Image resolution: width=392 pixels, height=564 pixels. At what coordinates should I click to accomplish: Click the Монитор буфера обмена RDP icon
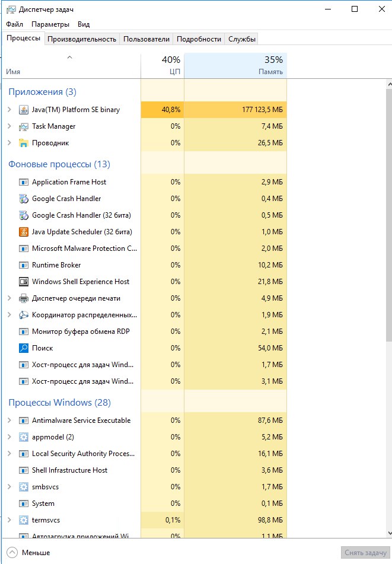click(23, 332)
